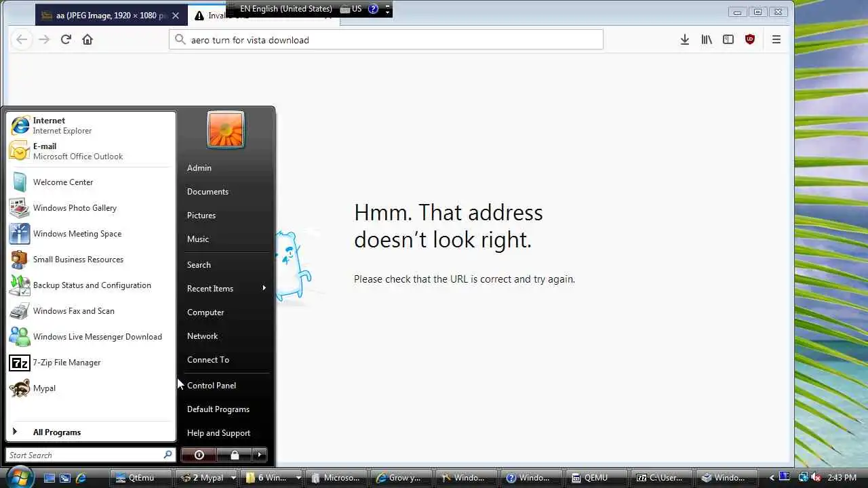Open Documents from Start menu

226,192
